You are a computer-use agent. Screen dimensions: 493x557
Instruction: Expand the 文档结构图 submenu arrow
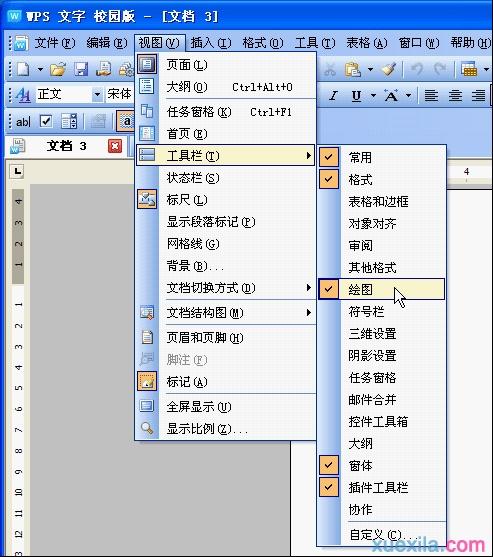click(309, 313)
